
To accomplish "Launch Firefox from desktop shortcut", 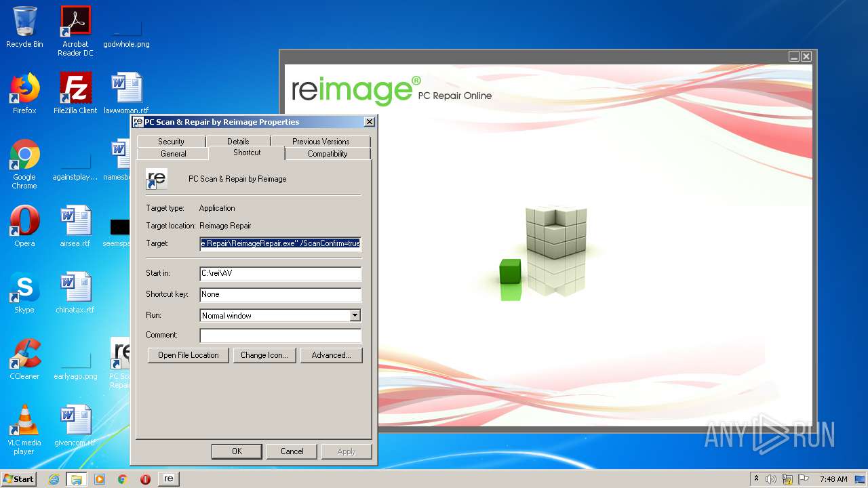I will pyautogui.click(x=24, y=94).
